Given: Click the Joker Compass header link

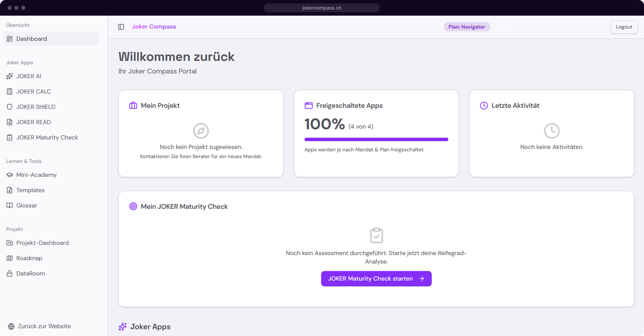Looking at the screenshot, I should coord(154,27).
